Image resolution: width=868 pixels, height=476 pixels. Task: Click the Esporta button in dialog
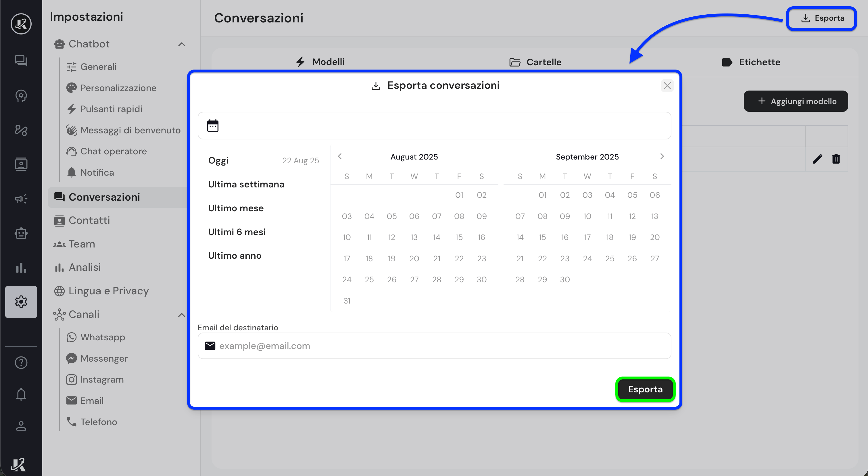(x=645, y=389)
